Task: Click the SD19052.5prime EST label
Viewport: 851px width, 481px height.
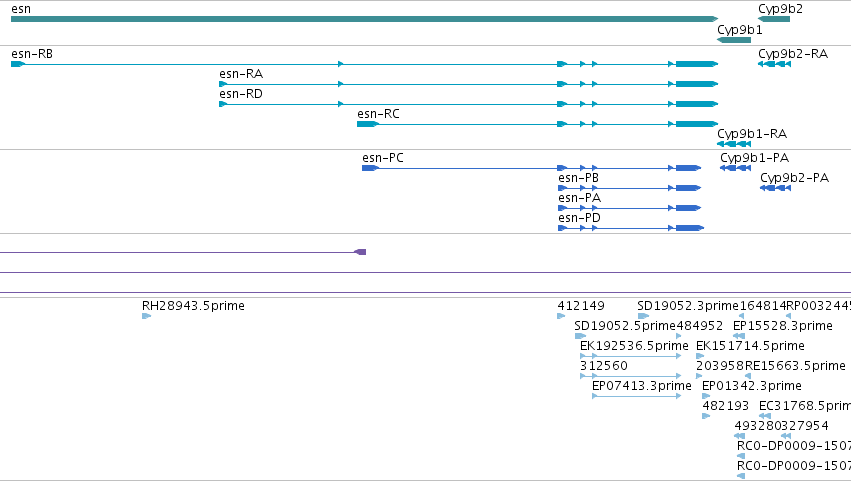Action: (x=625, y=326)
